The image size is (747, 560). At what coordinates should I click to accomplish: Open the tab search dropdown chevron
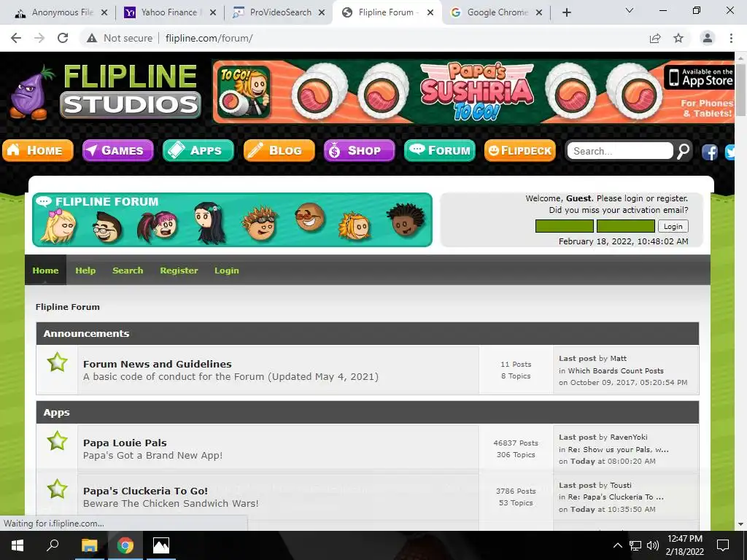coord(630,10)
